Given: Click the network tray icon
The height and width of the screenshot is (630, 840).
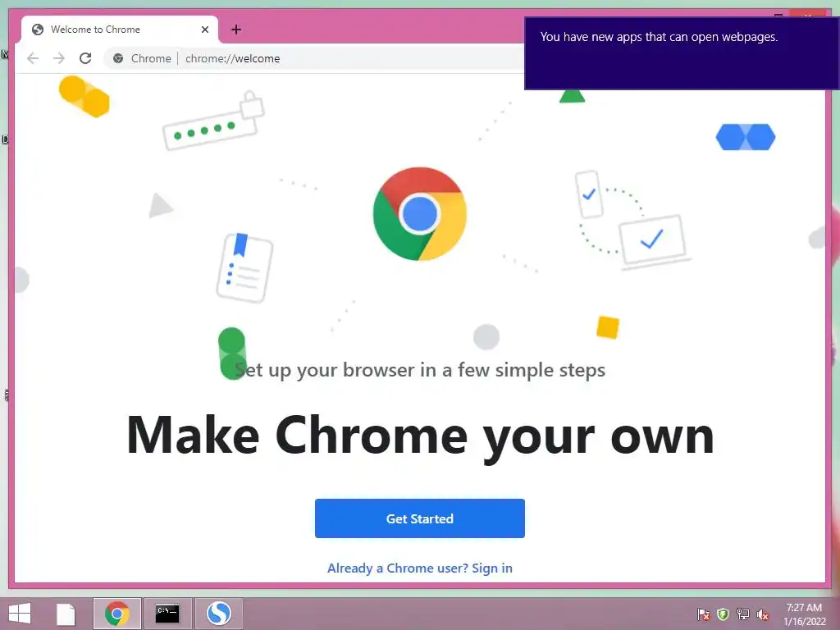Looking at the screenshot, I should click(x=743, y=614).
